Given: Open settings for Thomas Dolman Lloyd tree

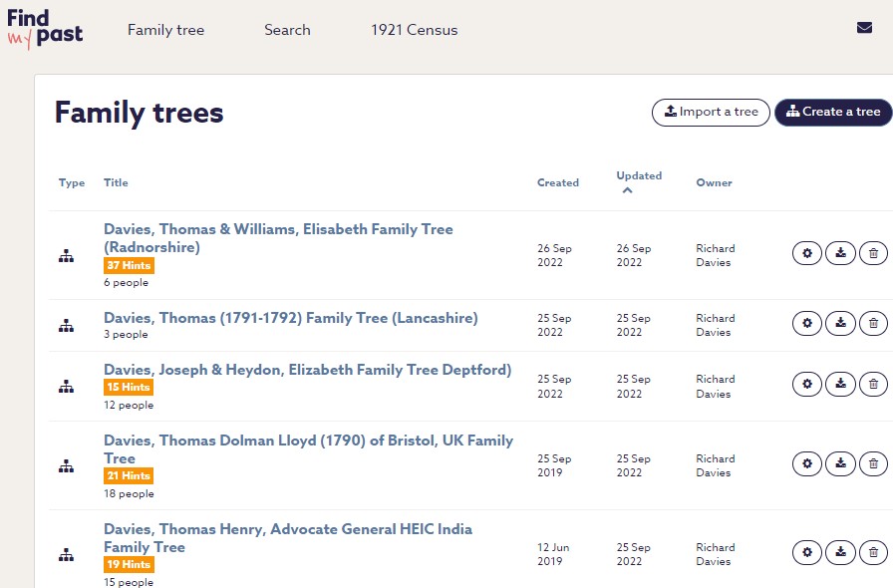Looking at the screenshot, I should 807,463.
